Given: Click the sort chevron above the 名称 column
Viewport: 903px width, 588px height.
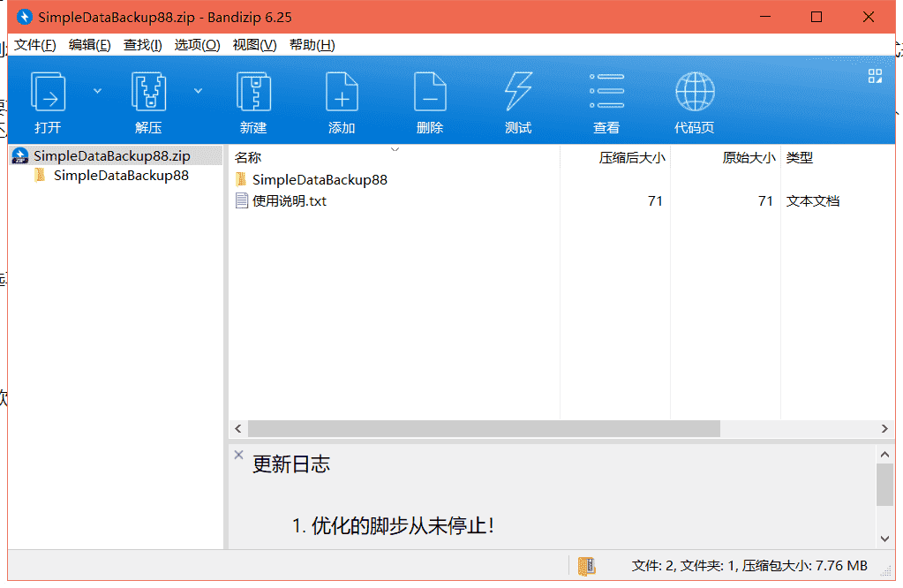Looking at the screenshot, I should (395, 150).
